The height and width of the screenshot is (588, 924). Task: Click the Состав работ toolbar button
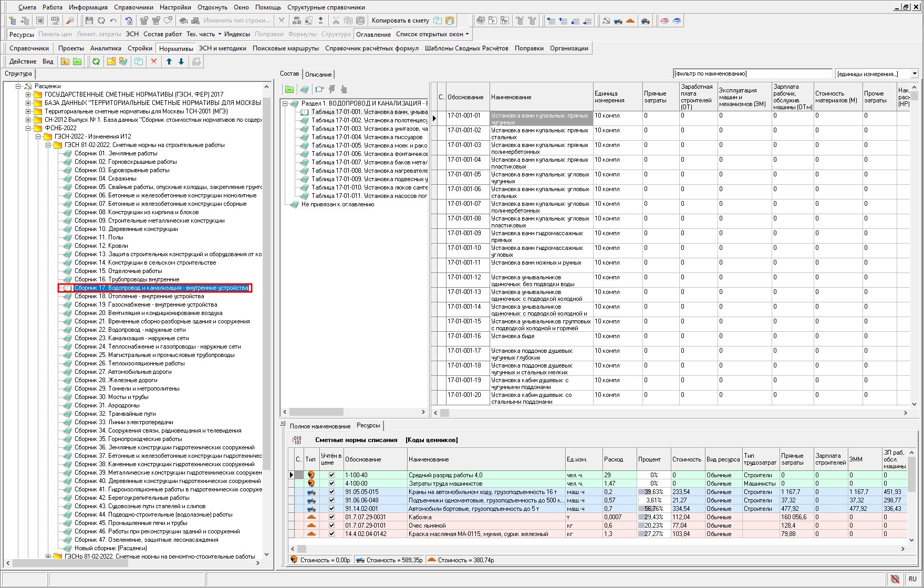[x=162, y=34]
